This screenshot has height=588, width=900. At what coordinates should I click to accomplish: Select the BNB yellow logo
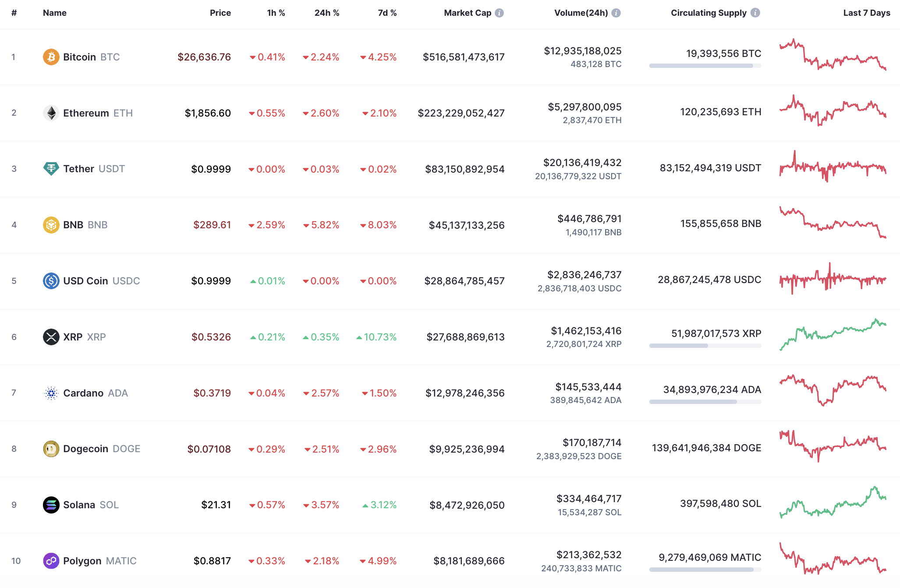pyautogui.click(x=51, y=225)
